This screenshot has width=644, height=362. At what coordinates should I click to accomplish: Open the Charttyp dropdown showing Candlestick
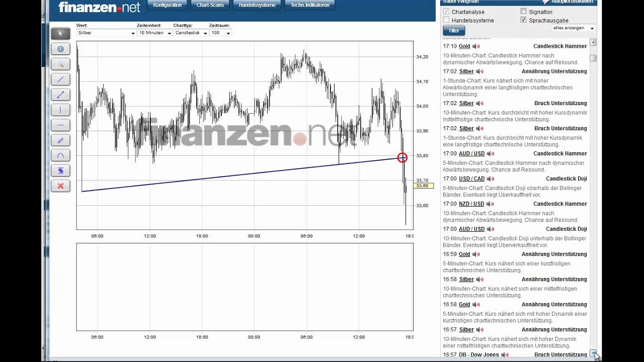(x=191, y=33)
